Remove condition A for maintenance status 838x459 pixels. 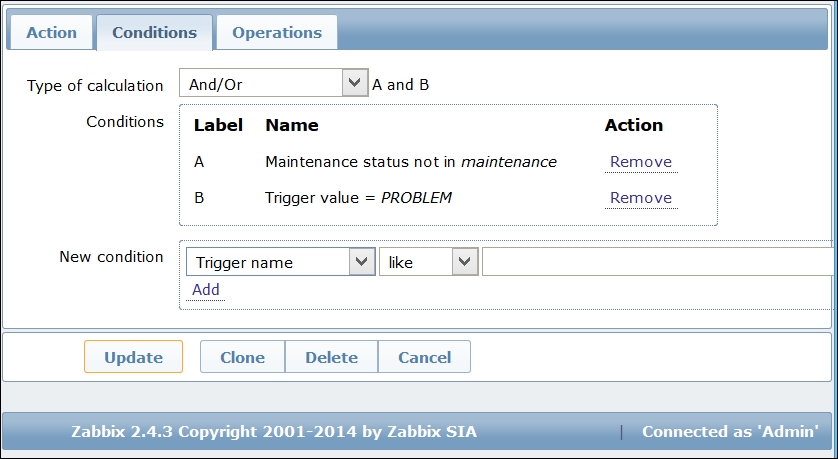(x=641, y=162)
